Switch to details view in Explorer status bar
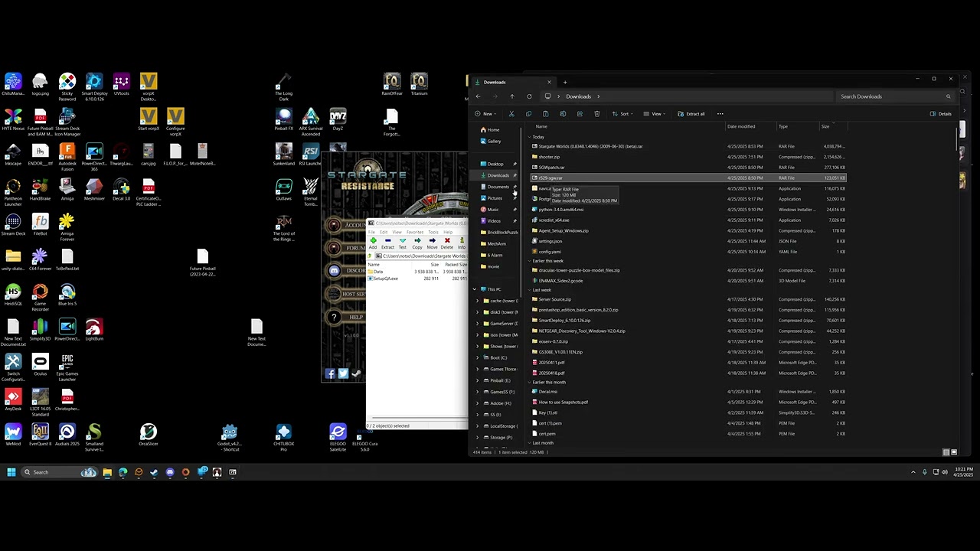Screen dimensions: 980x551 946,452
